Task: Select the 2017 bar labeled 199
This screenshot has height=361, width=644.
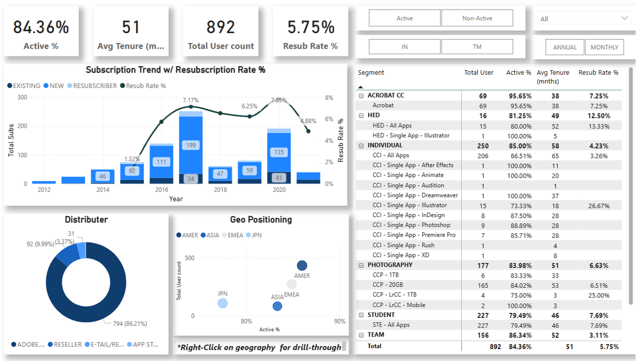Action: 191,145
